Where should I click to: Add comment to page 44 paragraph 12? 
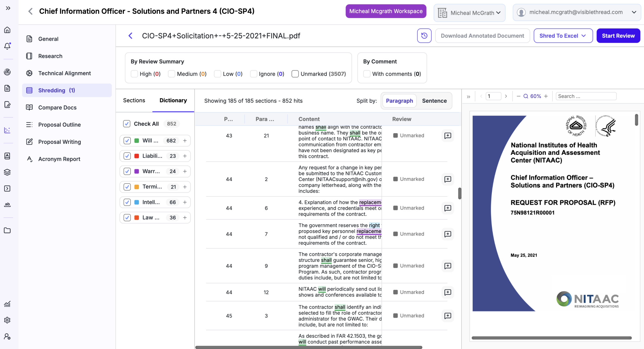click(x=448, y=292)
